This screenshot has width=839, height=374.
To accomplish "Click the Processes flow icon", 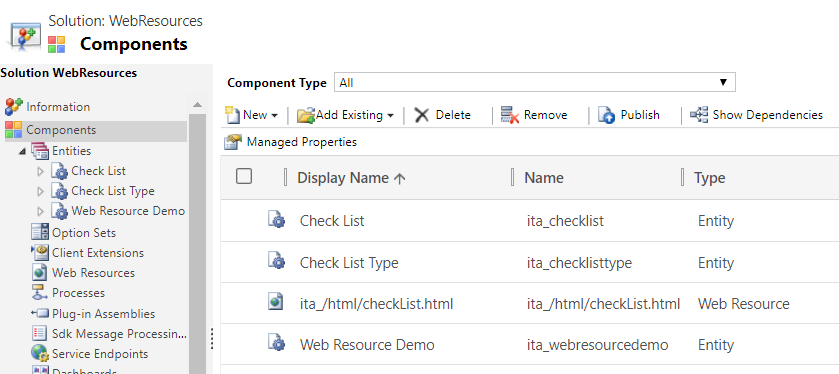I will (40, 293).
